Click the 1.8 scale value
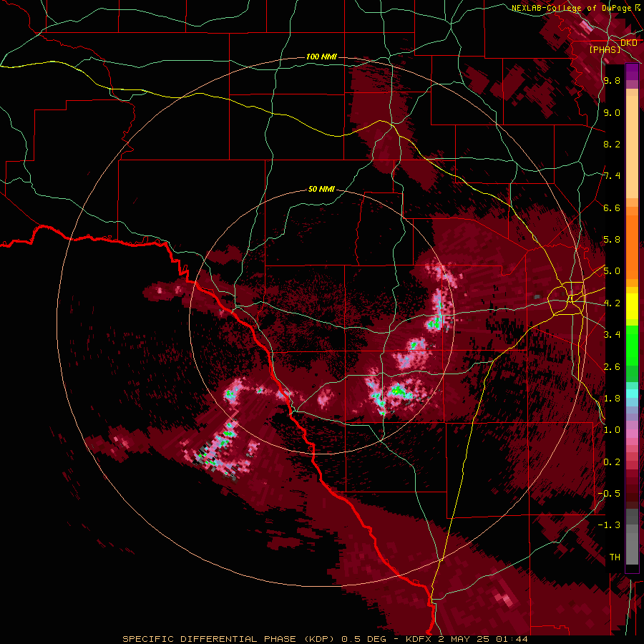The image size is (644, 644). [612, 399]
